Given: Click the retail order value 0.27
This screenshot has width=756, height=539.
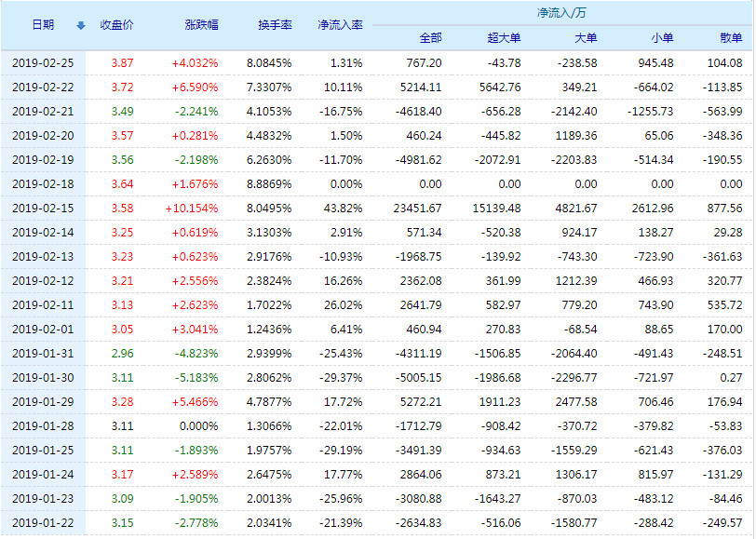Looking at the screenshot, I should coord(731,378).
